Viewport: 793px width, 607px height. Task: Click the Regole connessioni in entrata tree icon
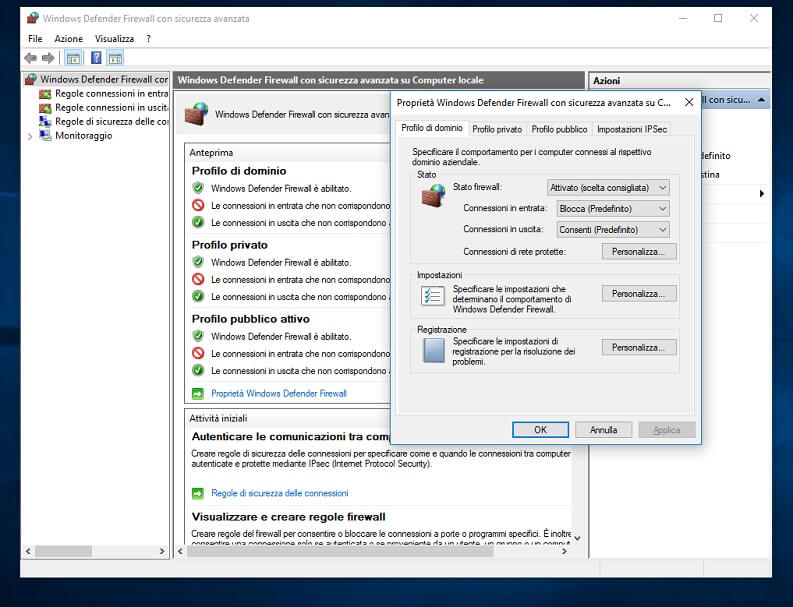(x=46, y=94)
